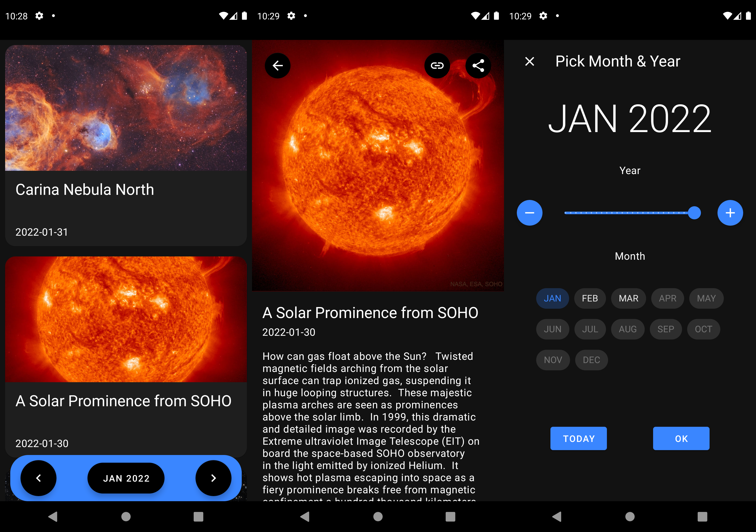The height and width of the screenshot is (532, 756).
Task: Increase the year with the plus button
Action: (730, 213)
